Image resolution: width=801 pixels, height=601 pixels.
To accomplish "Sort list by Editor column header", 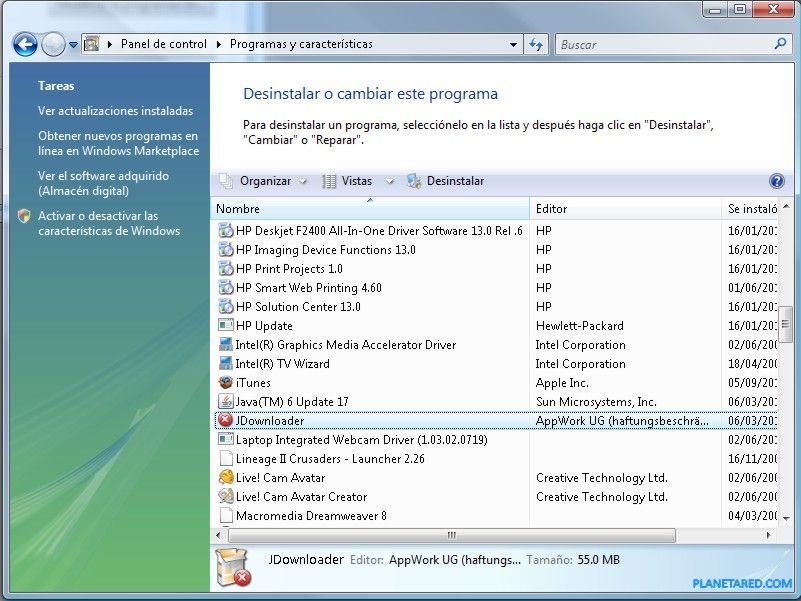I will pyautogui.click(x=551, y=209).
